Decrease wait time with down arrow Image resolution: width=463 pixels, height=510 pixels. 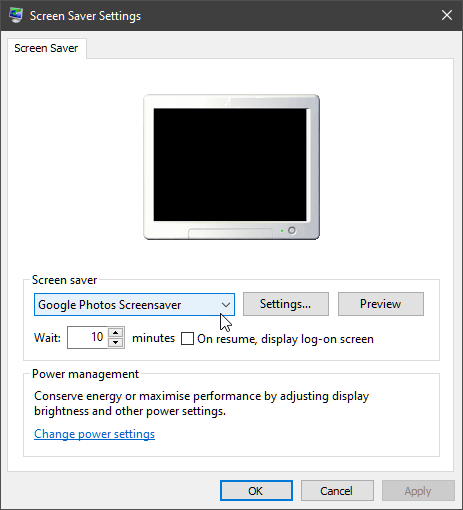pyautogui.click(x=116, y=343)
